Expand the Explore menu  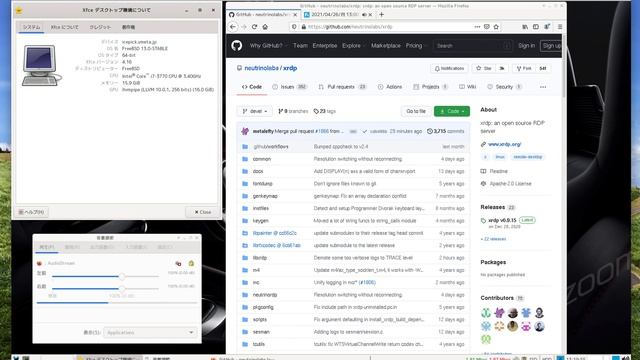pos(353,46)
